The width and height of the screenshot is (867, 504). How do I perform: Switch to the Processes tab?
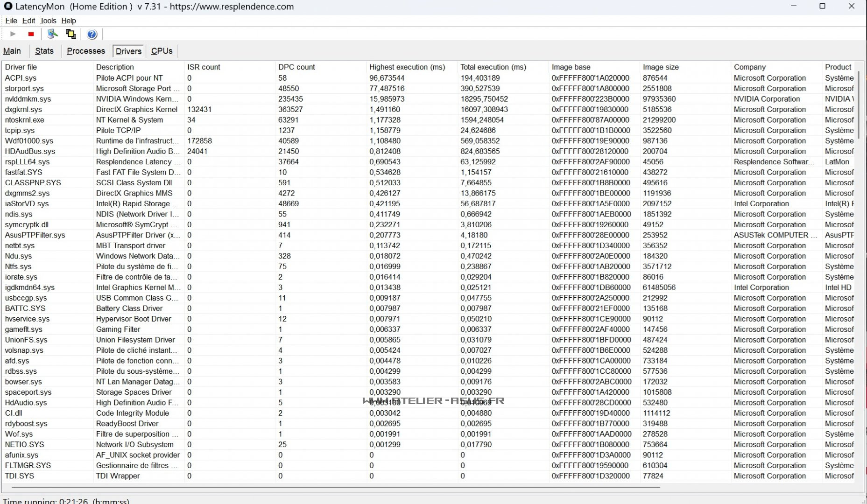pos(86,51)
